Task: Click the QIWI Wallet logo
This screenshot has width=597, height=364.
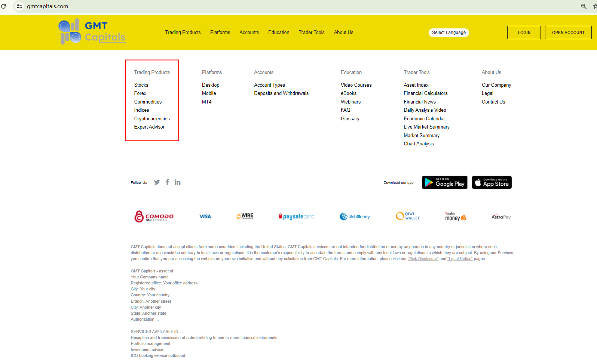Action: coord(408,216)
